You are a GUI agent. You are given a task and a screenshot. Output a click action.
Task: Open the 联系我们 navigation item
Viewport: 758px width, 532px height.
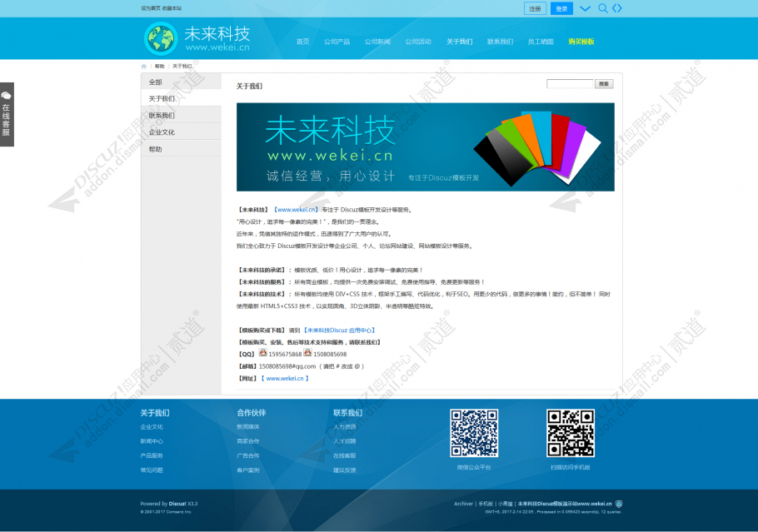coord(500,42)
